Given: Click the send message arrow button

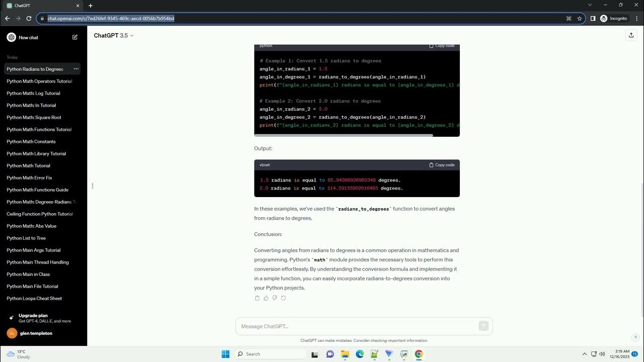Looking at the screenshot, I should [x=484, y=326].
